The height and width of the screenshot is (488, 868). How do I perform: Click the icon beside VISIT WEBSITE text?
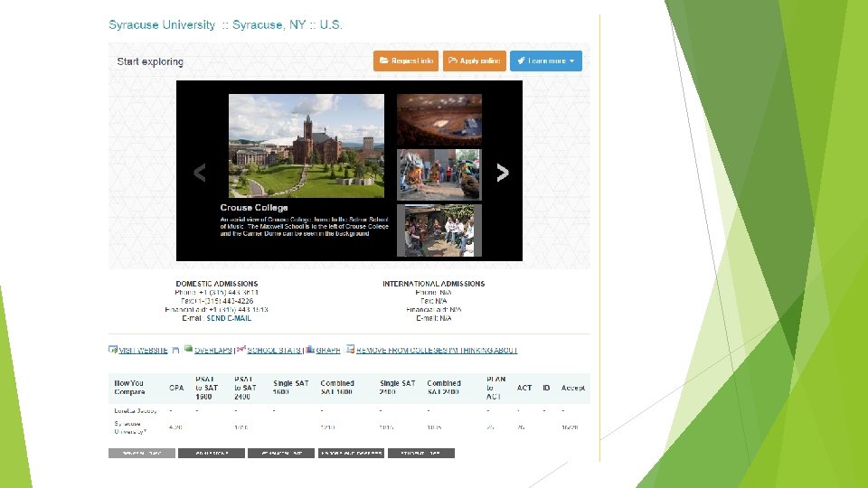coord(113,350)
